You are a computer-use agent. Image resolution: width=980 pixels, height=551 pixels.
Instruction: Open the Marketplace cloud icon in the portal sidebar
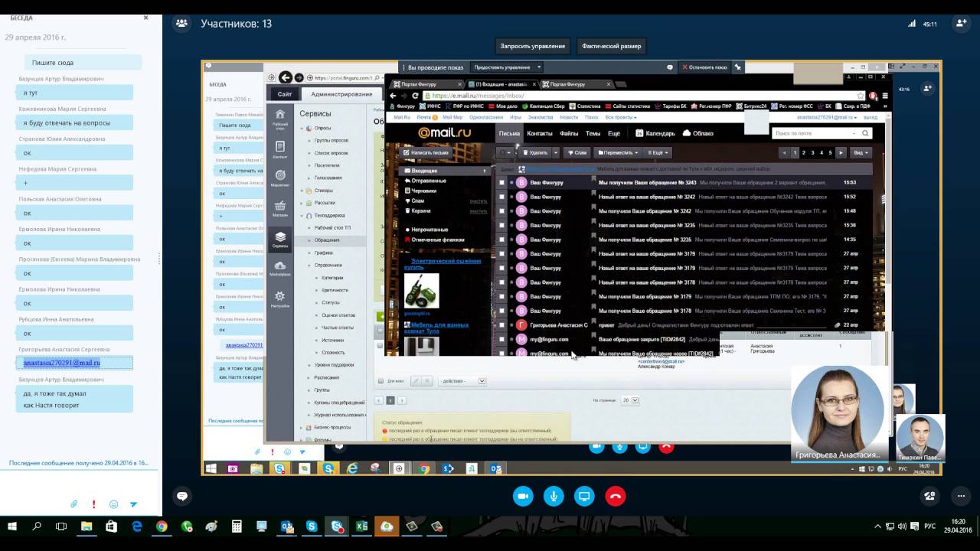(280, 268)
